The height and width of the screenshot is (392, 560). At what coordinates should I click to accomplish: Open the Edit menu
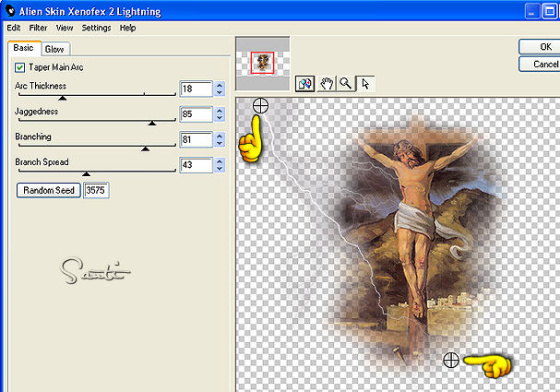point(14,28)
